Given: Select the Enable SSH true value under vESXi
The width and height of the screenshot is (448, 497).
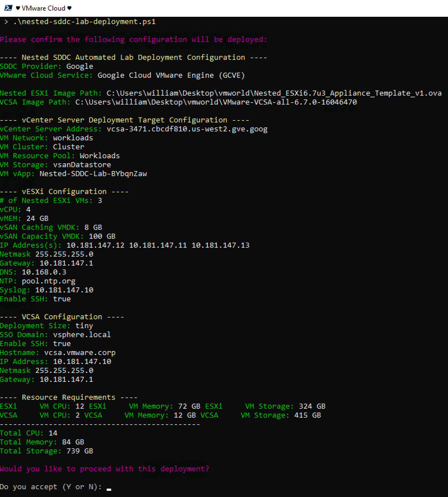Looking at the screenshot, I should pos(62,299).
